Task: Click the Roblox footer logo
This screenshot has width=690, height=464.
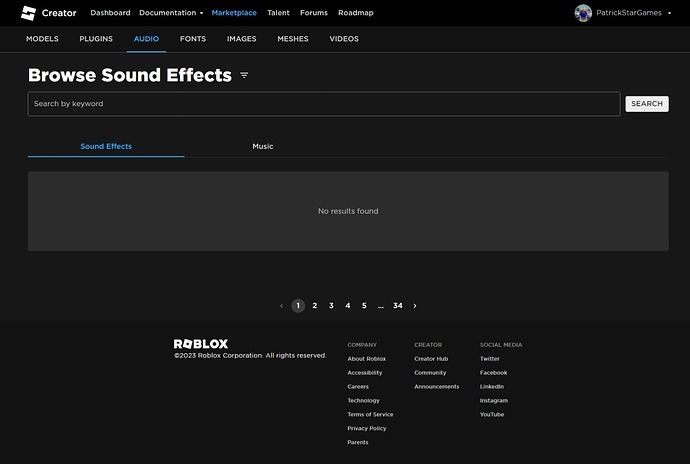Action: click(201, 344)
